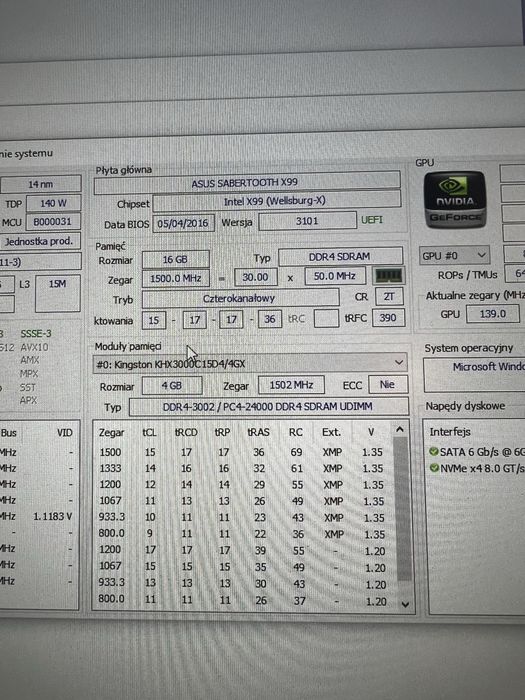
Task: Click the tRAS column header
Action: pyautogui.click(x=258, y=432)
